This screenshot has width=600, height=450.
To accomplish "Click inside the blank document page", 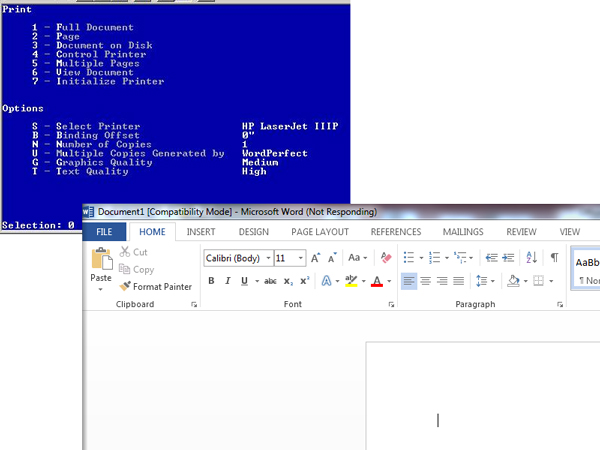I will point(480,400).
